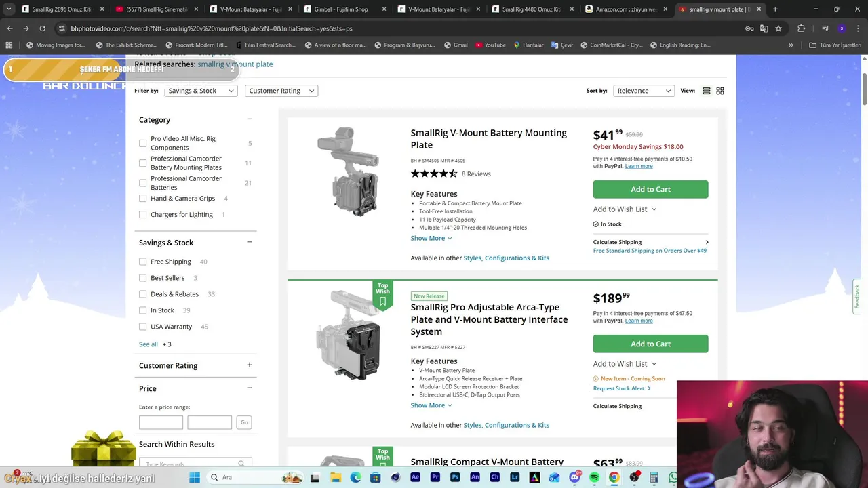Open Lightroom from the taskbar

click(515, 477)
